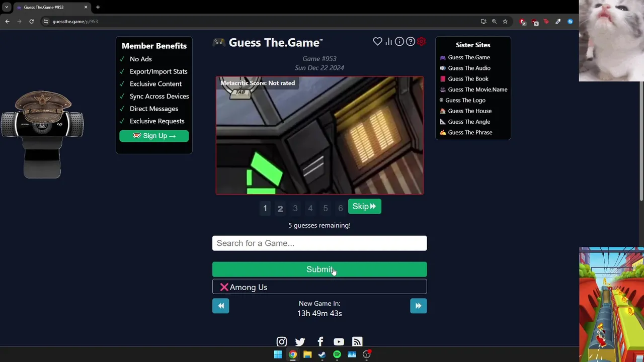Open the Guess The Movie.Name link
This screenshot has width=644, height=362.
(x=477, y=89)
